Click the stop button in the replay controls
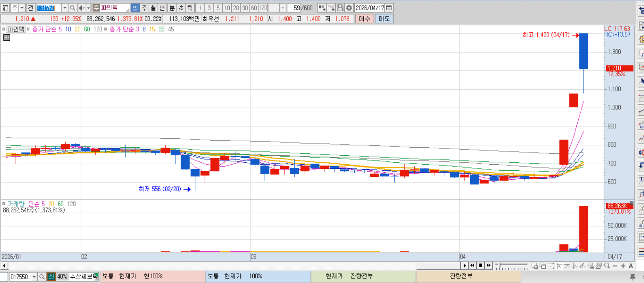644x283 pixels. [481, 266]
